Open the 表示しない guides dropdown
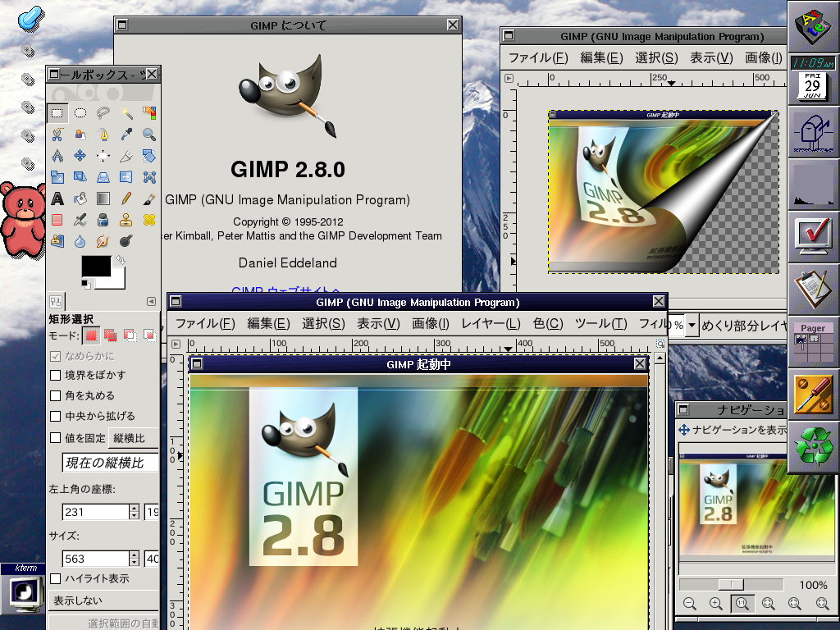This screenshot has width=840, height=630. click(104, 600)
